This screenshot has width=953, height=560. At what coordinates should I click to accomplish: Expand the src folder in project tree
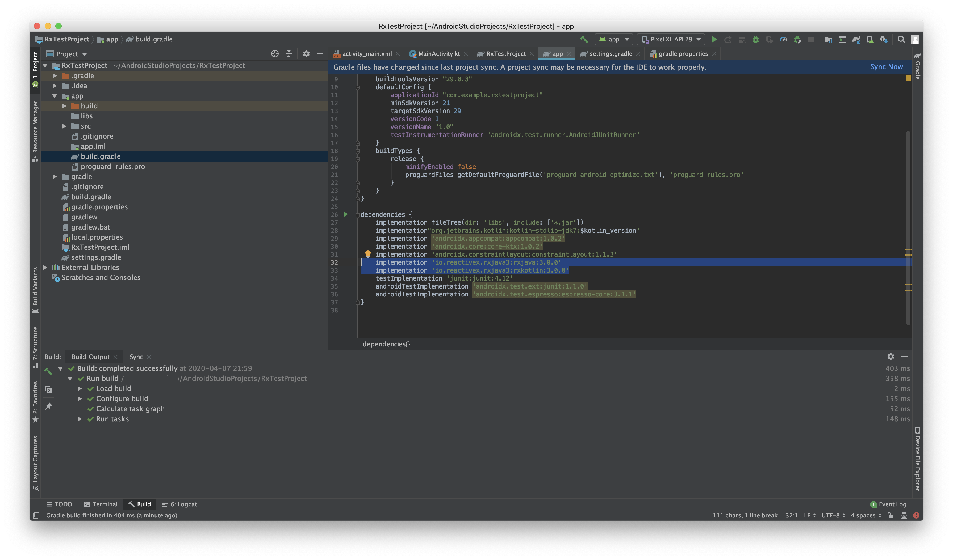pos(64,126)
